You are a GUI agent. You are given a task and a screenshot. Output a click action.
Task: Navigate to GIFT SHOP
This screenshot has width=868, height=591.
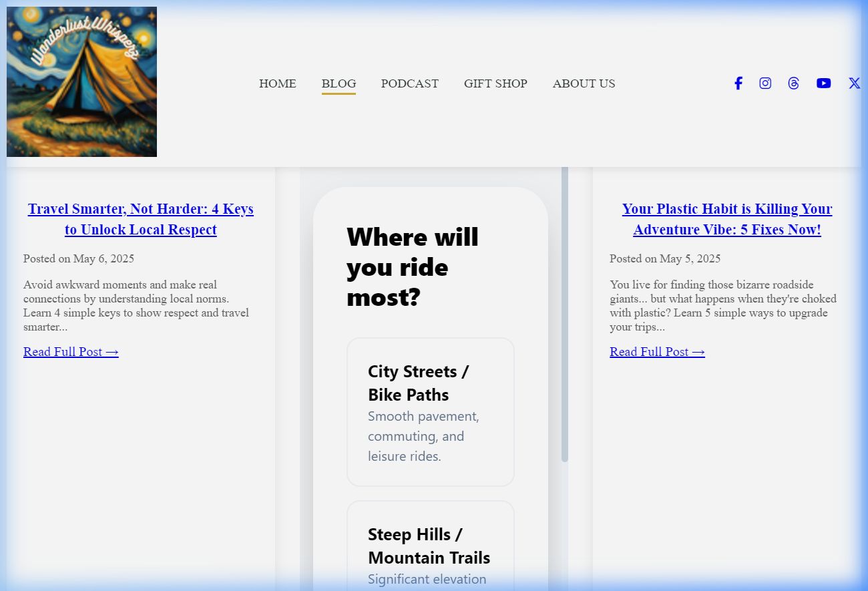pos(495,83)
